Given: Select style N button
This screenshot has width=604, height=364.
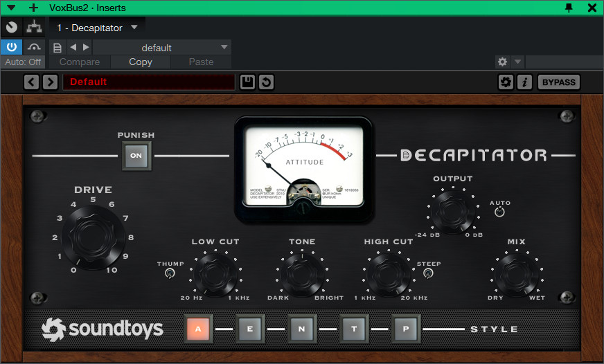Looking at the screenshot, I should (301, 329).
